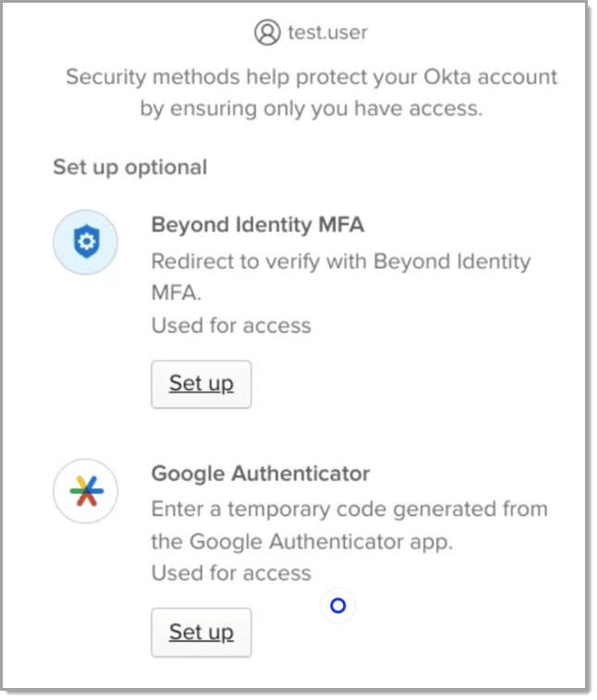Click "Enter a temporary code generated from" text
Image resolution: width=597 pixels, height=700 pixels.
[x=349, y=509]
